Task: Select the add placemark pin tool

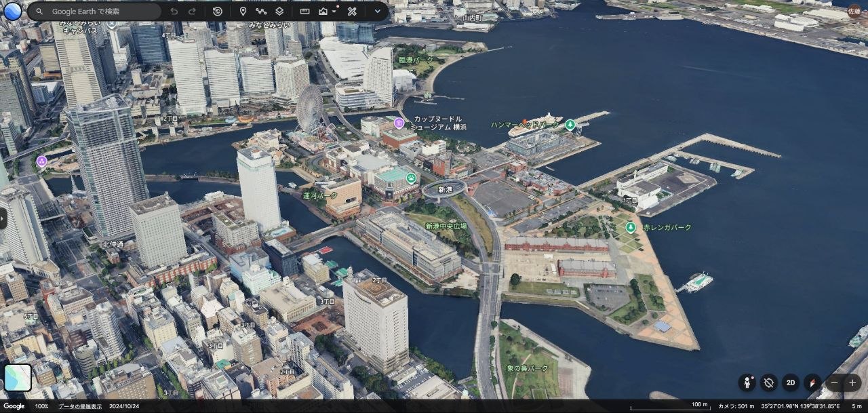Action: click(243, 12)
